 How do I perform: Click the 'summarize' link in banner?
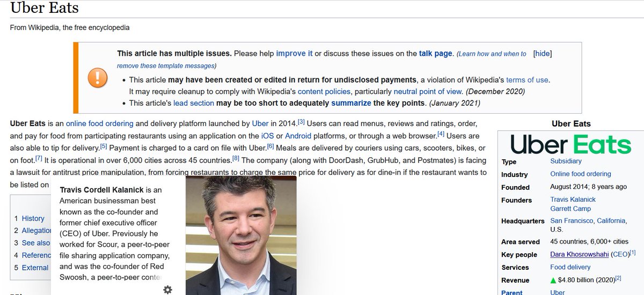[x=351, y=103]
